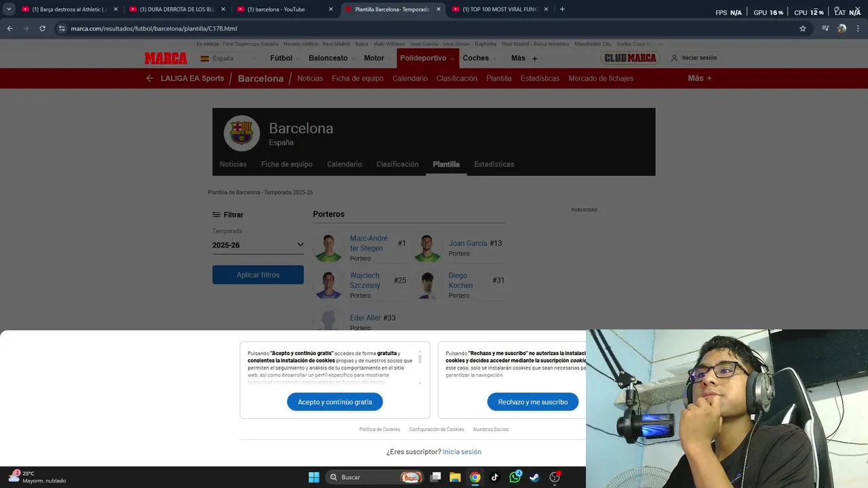The width and height of the screenshot is (868, 488).
Task: Open the España edition dropdown
Action: coord(228,58)
